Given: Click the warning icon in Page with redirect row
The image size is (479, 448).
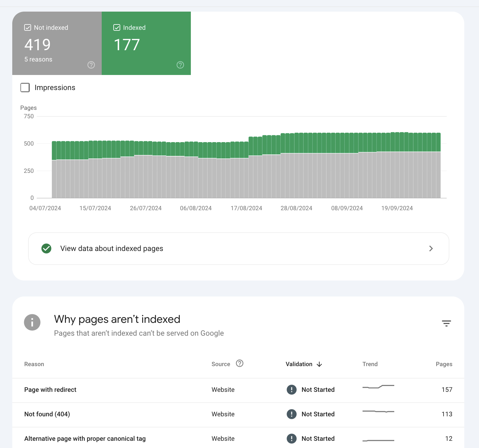Looking at the screenshot, I should coord(292,390).
